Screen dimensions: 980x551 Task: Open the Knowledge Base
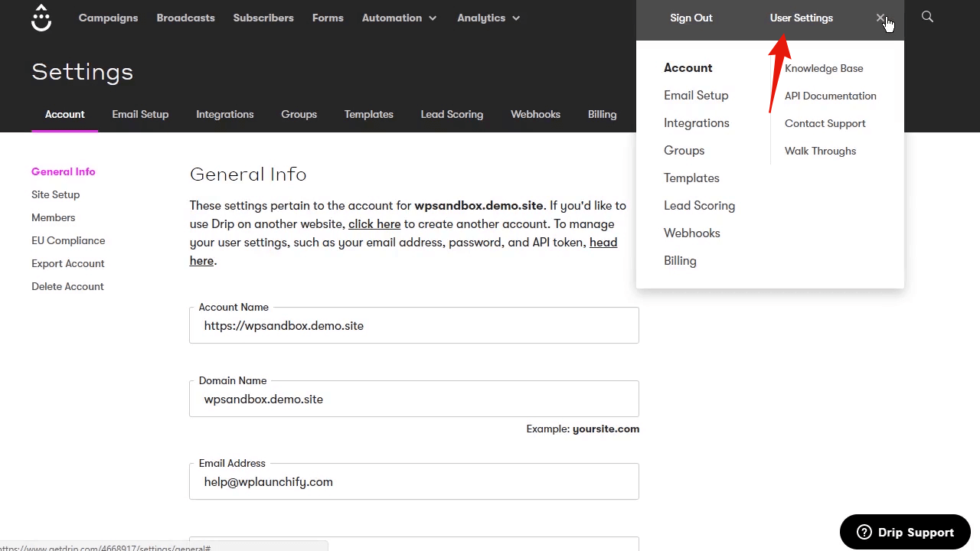824,68
